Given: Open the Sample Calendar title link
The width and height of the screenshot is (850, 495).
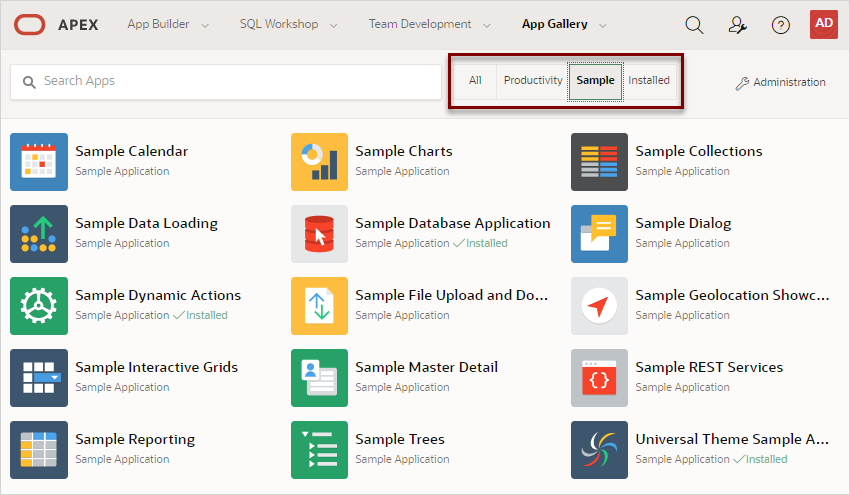Looking at the screenshot, I should point(132,151).
